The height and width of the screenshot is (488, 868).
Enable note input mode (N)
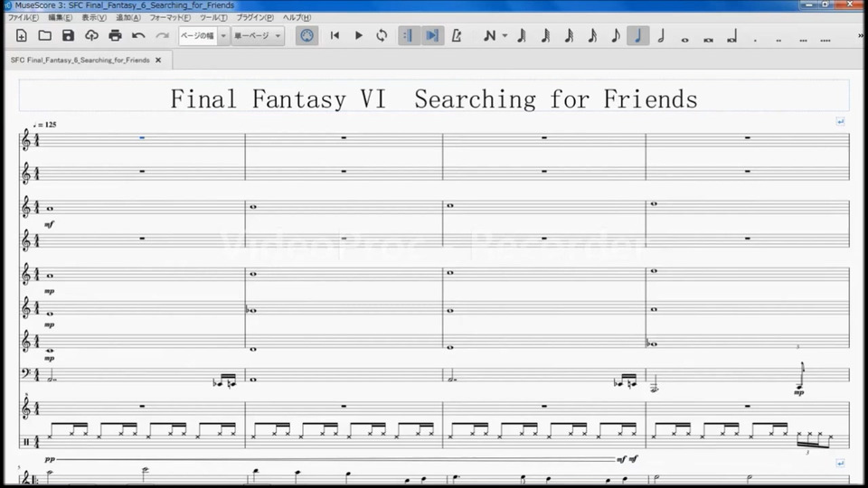point(489,36)
